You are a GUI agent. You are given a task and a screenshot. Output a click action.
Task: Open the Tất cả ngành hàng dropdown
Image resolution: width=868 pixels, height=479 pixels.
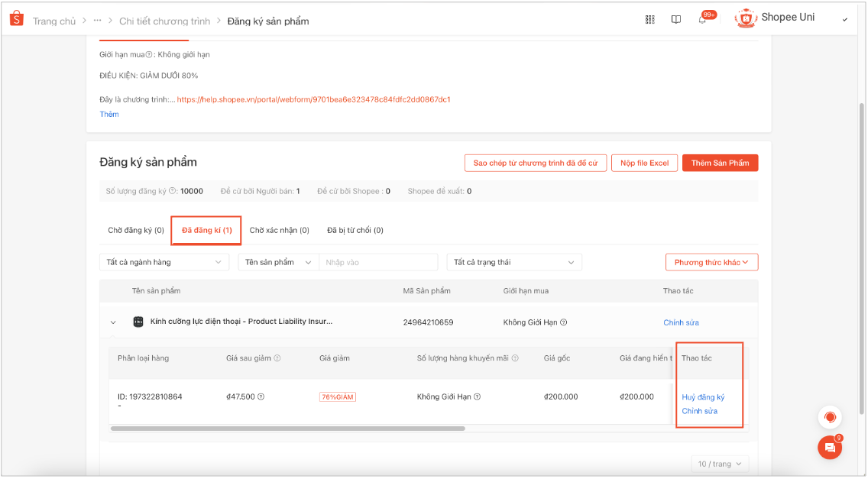click(164, 261)
